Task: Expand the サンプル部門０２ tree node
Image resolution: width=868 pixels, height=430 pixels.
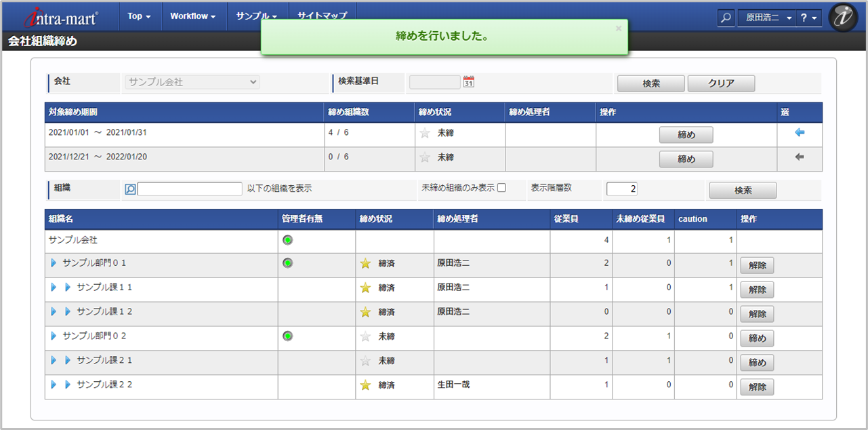Action: (54, 336)
